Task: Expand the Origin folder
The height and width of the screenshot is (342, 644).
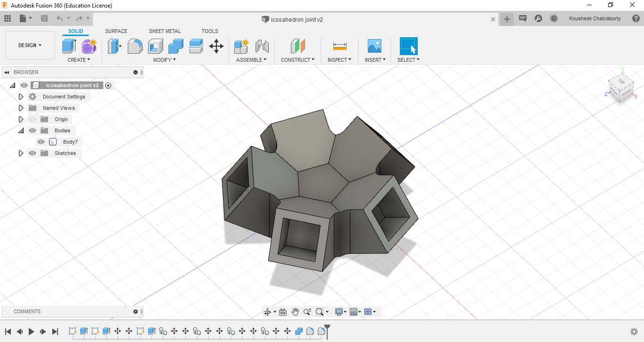Action: point(21,119)
